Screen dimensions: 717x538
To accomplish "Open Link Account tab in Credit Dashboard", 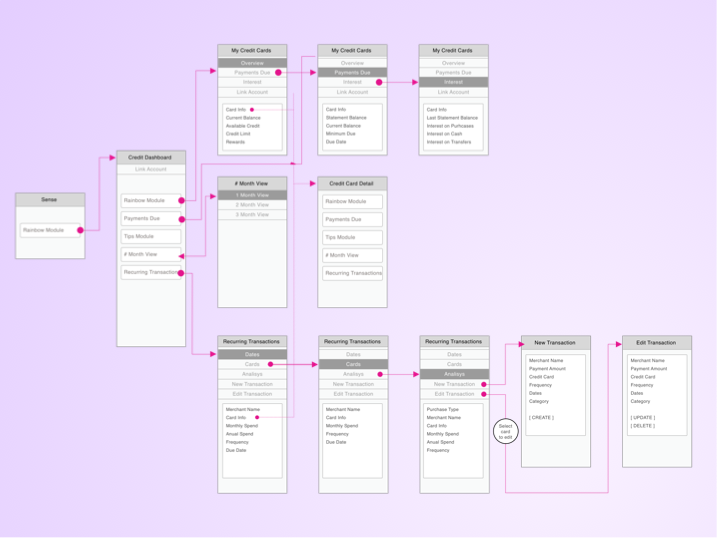I will tap(151, 170).
